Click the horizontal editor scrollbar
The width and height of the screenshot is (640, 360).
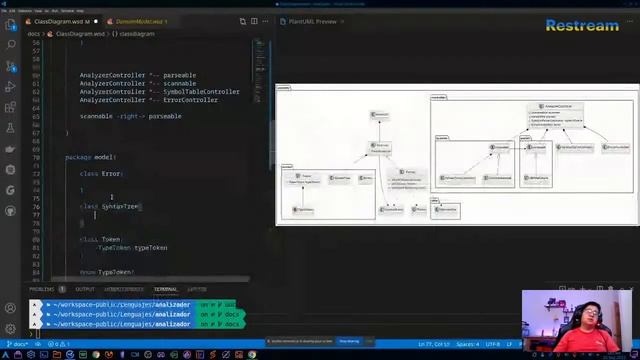[x=151, y=279]
